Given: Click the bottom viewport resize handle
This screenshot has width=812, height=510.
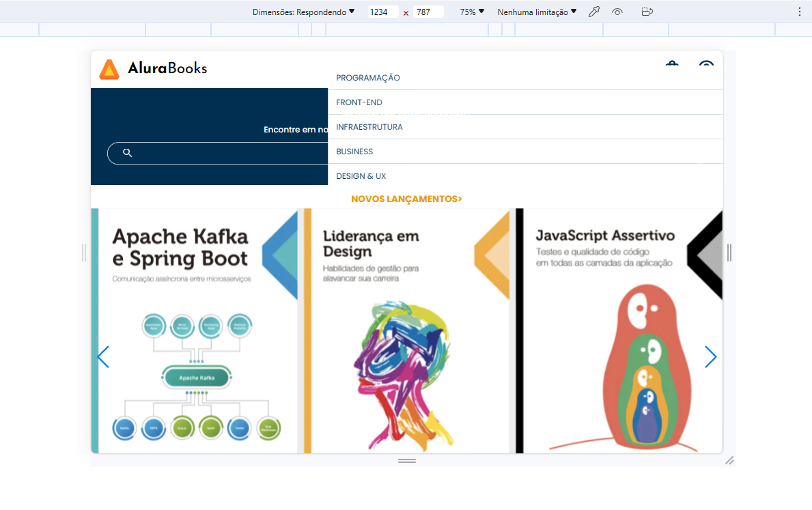Looking at the screenshot, I should [407, 460].
